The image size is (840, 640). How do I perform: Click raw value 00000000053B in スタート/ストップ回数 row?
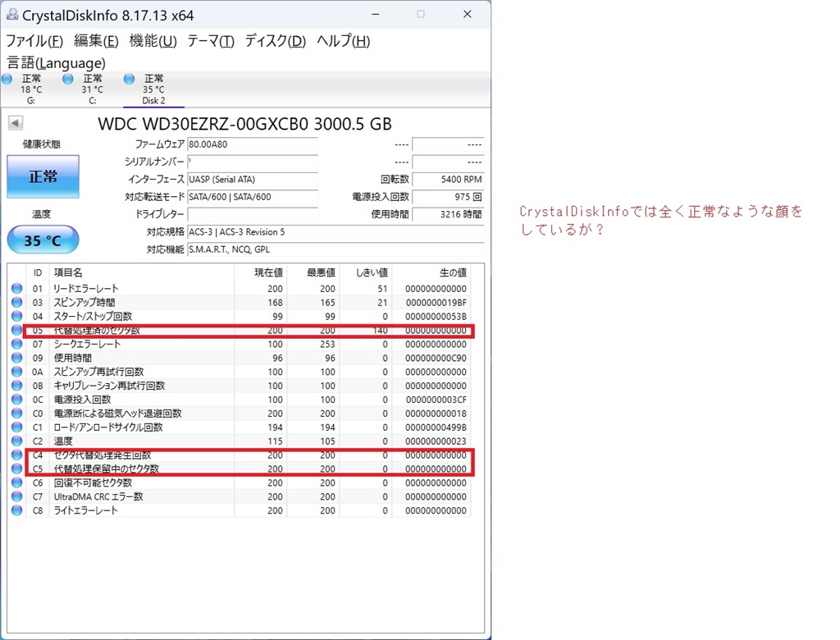436,316
